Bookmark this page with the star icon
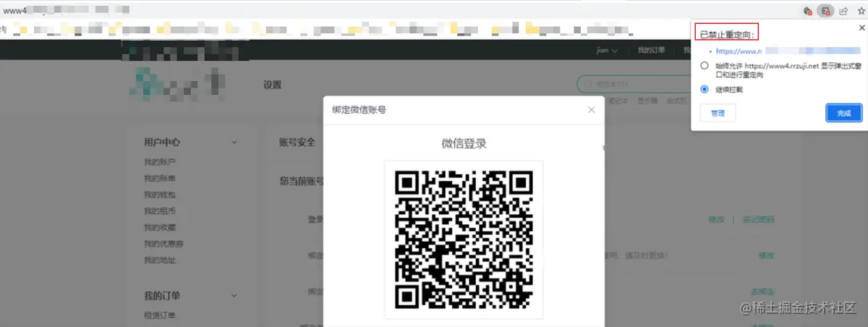This screenshot has height=327, width=868. (861, 11)
